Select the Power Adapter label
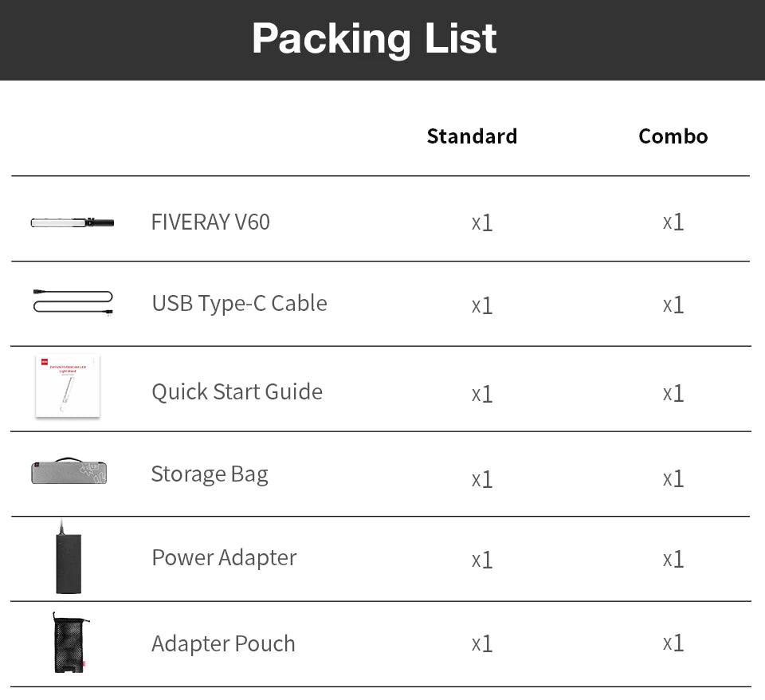Viewport: 765px width, 700px height. 224,557
